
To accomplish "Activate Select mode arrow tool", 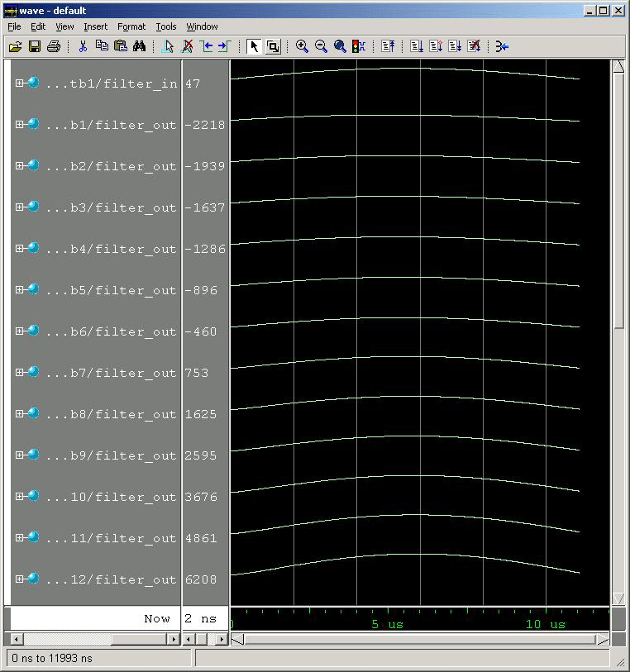I will pyautogui.click(x=254, y=46).
